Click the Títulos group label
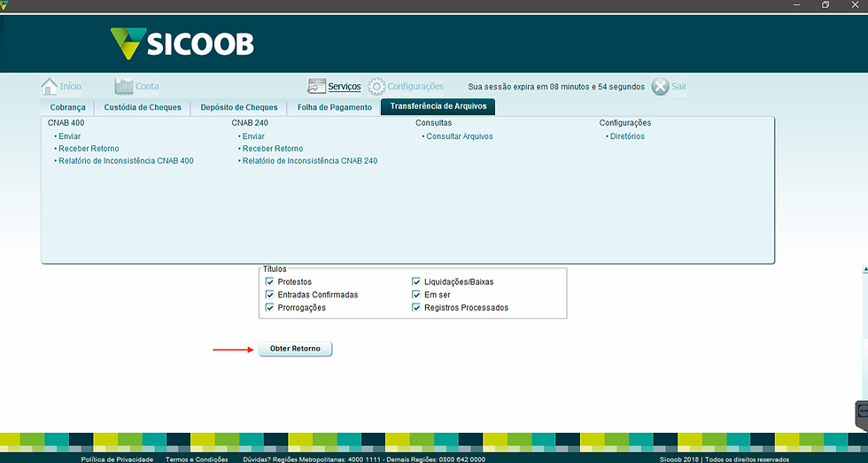The image size is (868, 463). [x=275, y=269]
